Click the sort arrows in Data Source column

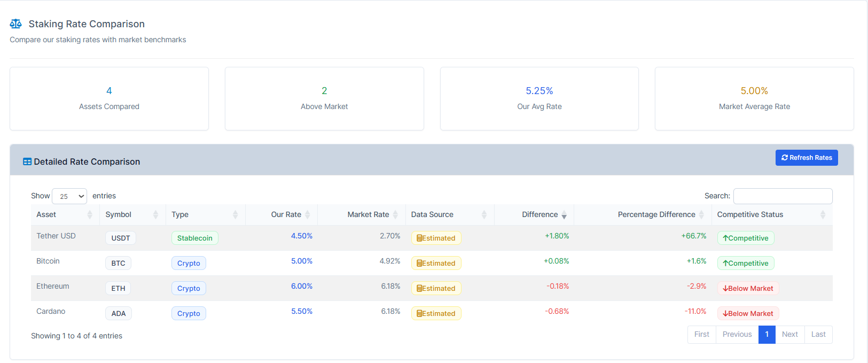pyautogui.click(x=484, y=214)
